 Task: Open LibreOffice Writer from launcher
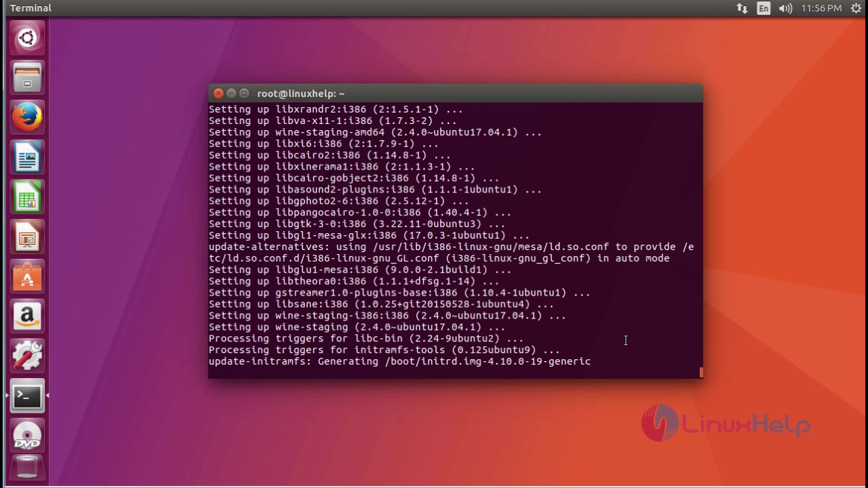[27, 157]
